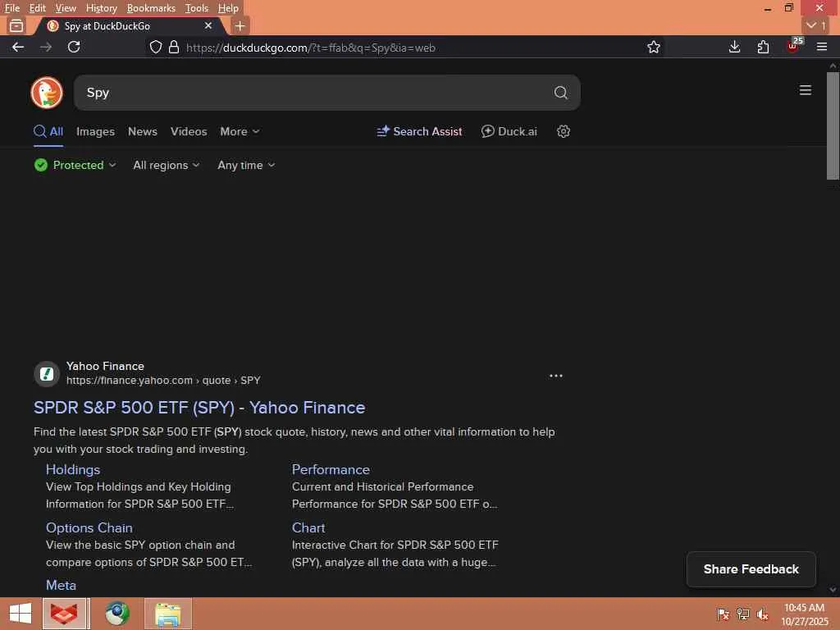
Task: Open the three-dot menu for Yahoo Finance result
Action: pos(555,376)
